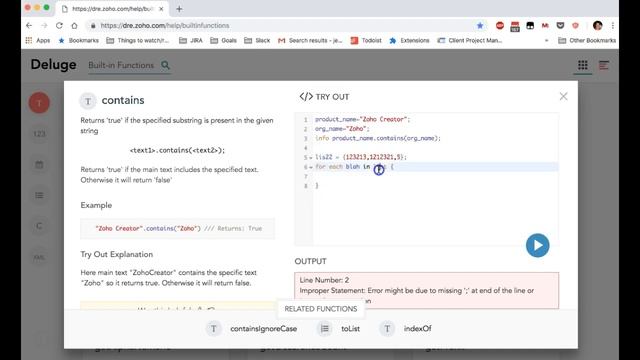
Task: Select the XML category in sidebar
Action: [x=39, y=257]
